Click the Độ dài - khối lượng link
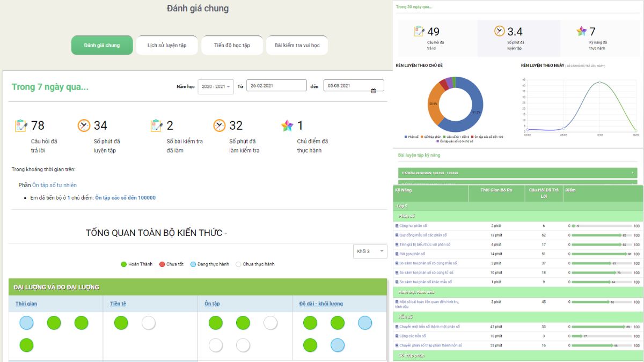 tap(321, 304)
